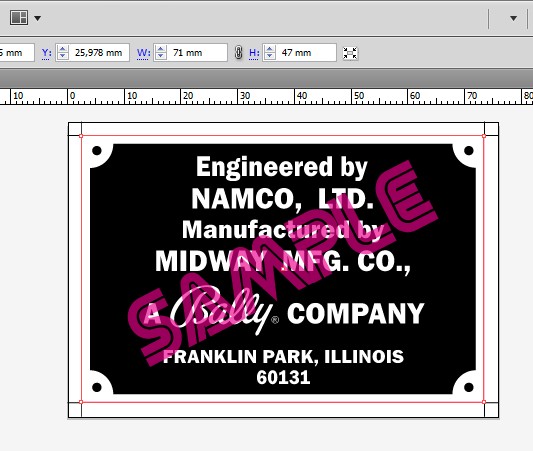Open the dropdown arrow at top right
Viewport: 533px width, 451px height.
513,18
